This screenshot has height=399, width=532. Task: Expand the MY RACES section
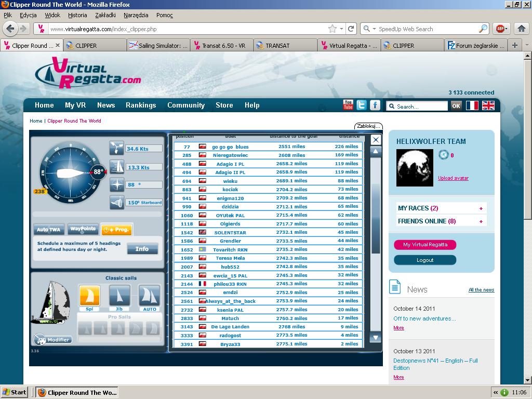pos(481,208)
